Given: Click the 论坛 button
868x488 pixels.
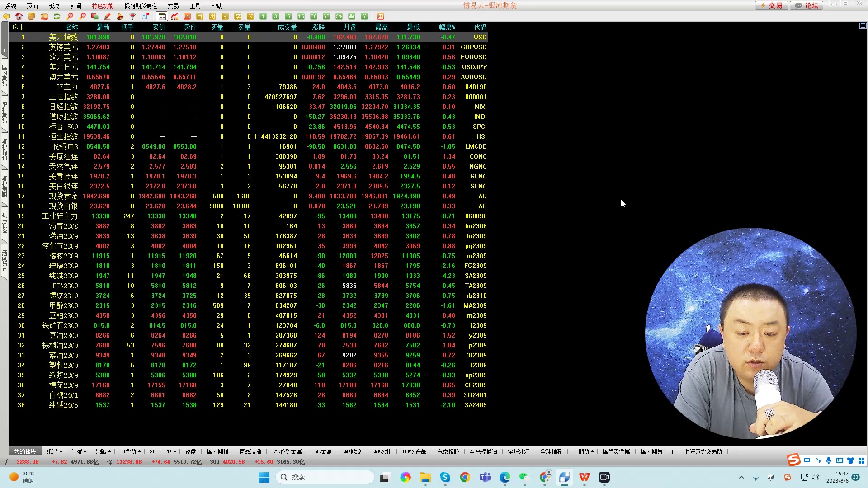Looking at the screenshot, I should click(x=807, y=5).
